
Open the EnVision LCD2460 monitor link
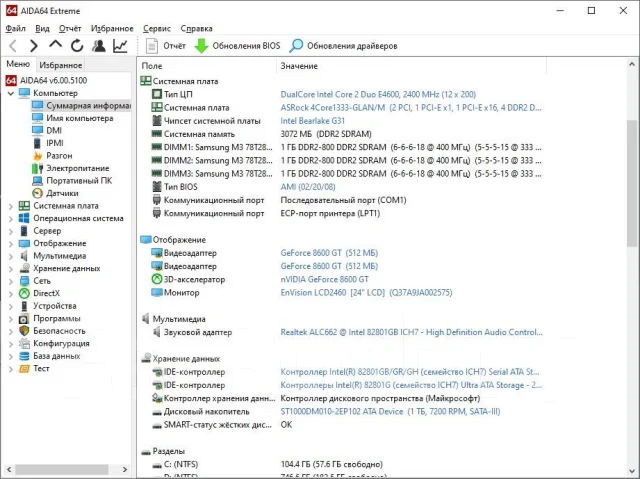pos(366,293)
